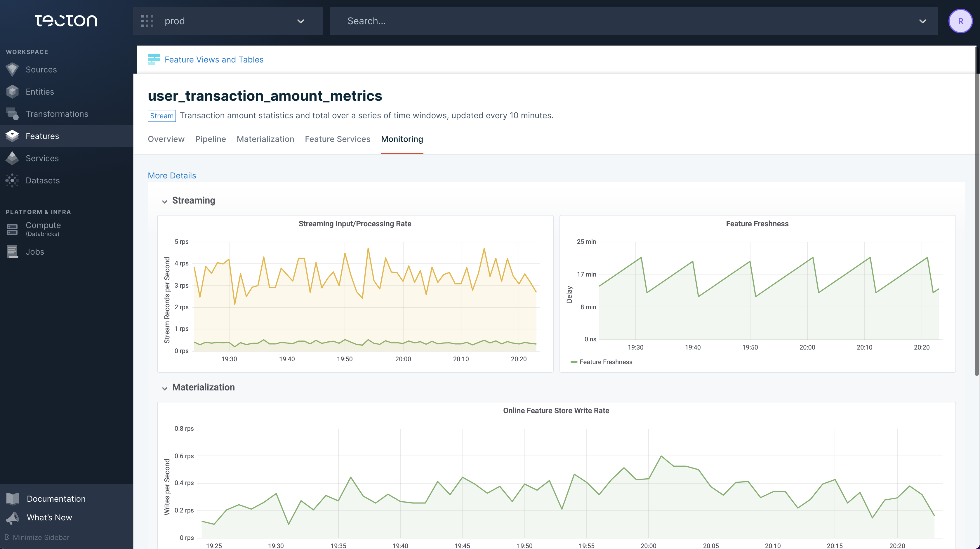Enable the More Details section
980x549 pixels.
click(172, 176)
